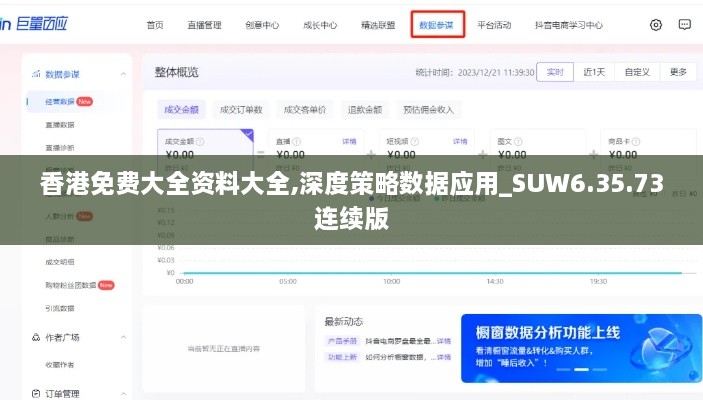Open 成交明细 in the sidebar

click(x=60, y=262)
